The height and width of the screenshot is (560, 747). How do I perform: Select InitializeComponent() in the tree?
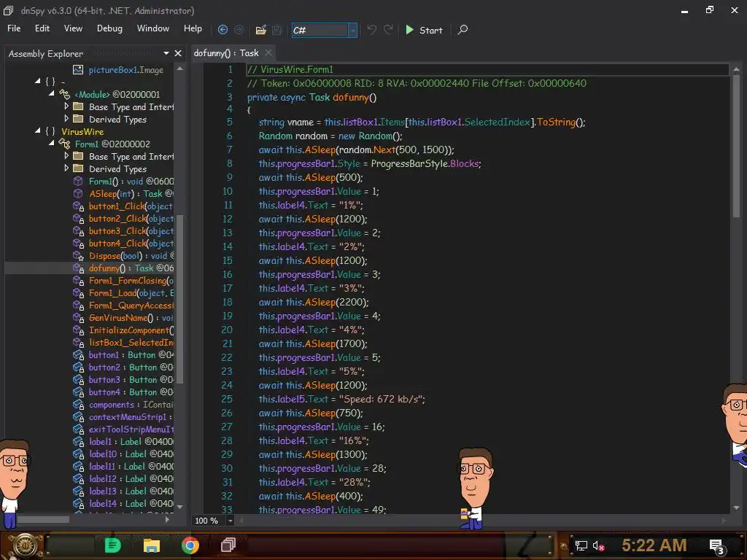(x=131, y=330)
